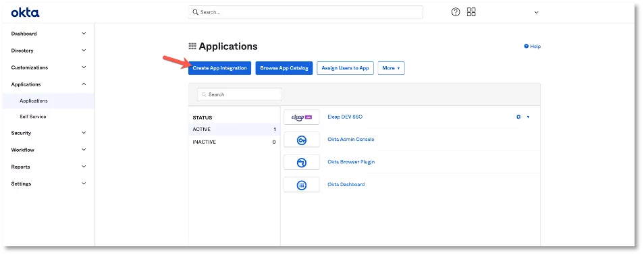Expand the Settings sidebar section
This screenshot has height=255, width=644.
(84, 183)
